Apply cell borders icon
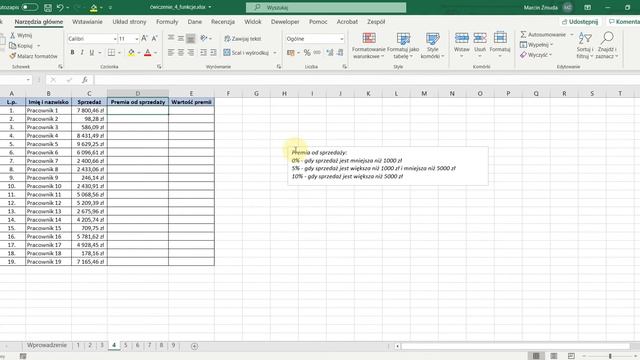The image size is (640, 360). [111, 53]
